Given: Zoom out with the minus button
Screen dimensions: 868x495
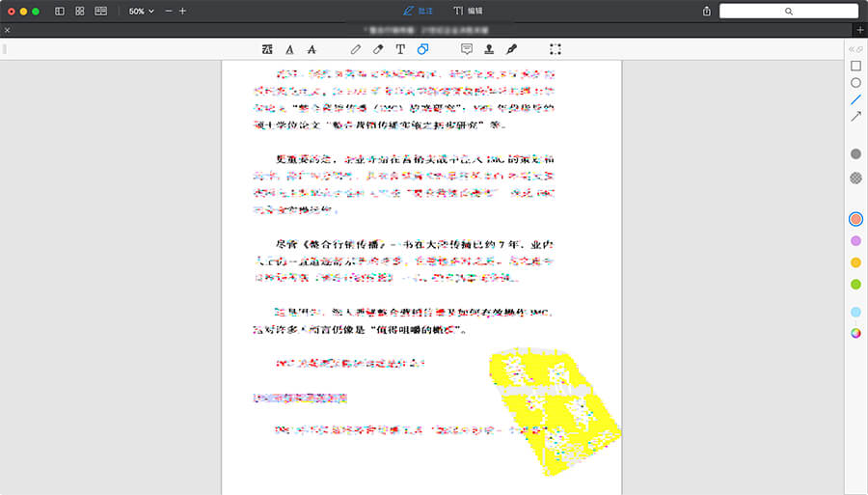Looking at the screenshot, I should pos(169,11).
